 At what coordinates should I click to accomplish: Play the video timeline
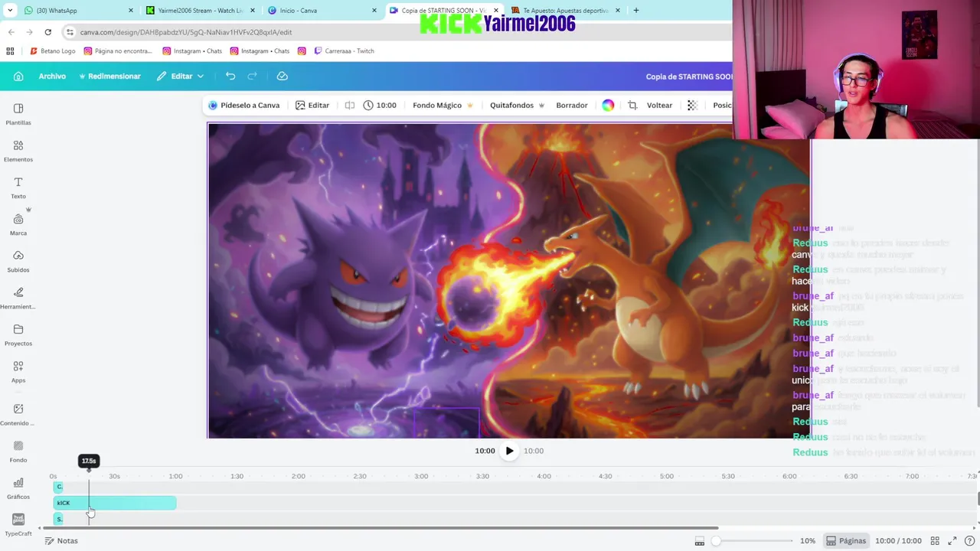pyautogui.click(x=509, y=451)
